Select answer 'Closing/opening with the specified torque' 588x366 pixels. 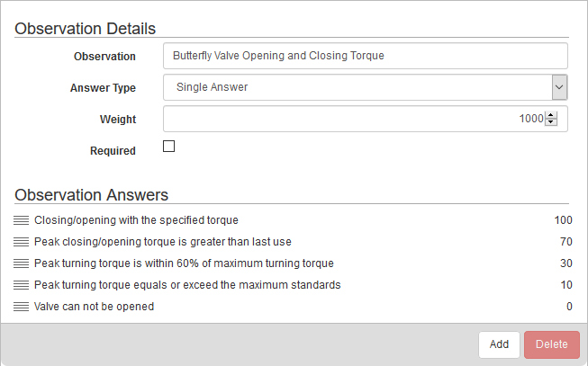tap(136, 220)
